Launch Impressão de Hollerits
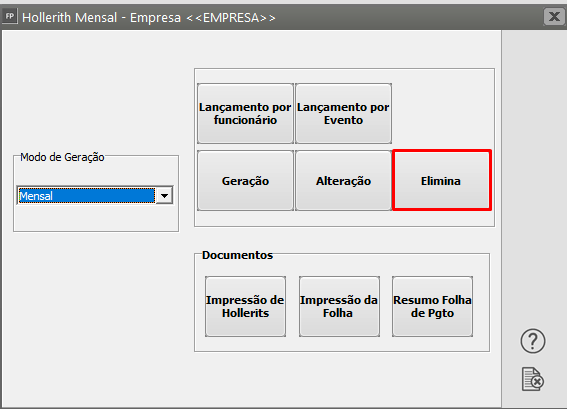 coord(245,307)
